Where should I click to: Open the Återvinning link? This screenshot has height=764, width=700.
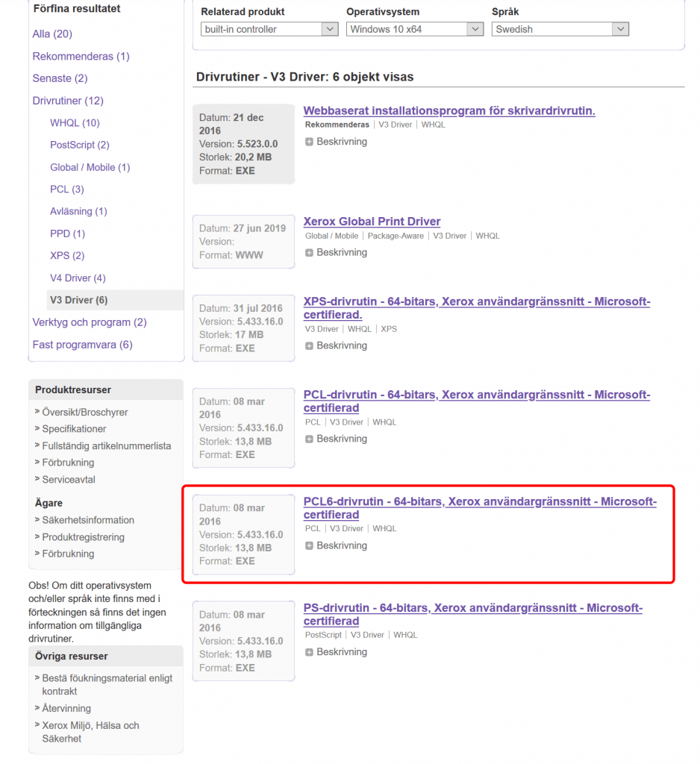(x=66, y=709)
